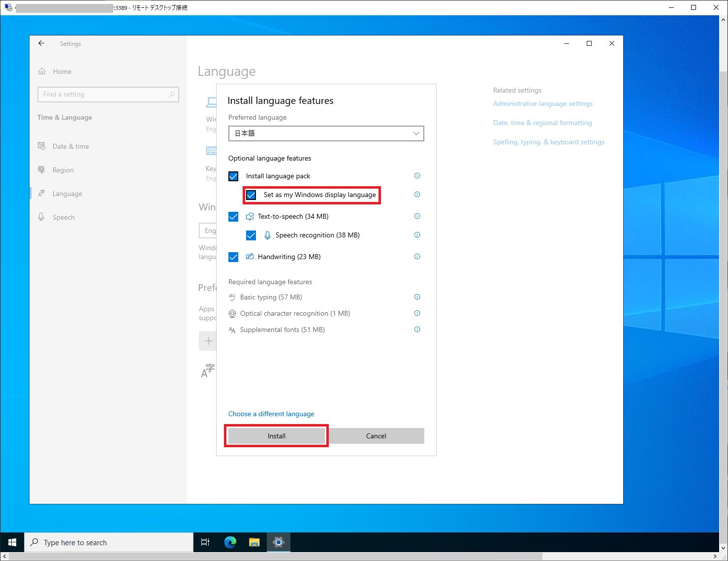Select the Language sidebar icon
Viewport: 728px width, 561px height.
click(x=42, y=194)
